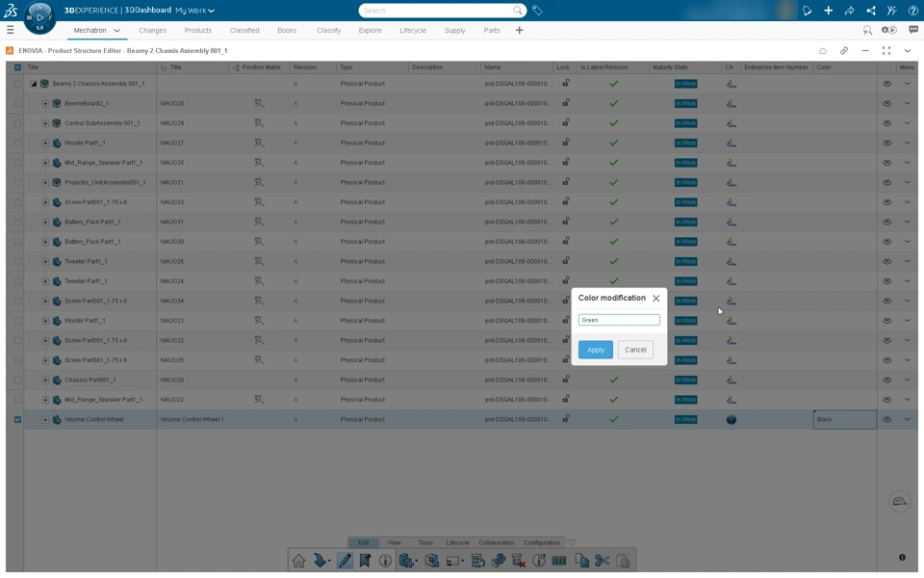Expand the Volume Control Wheel node
The width and height of the screenshot is (924, 578).
[x=45, y=420]
